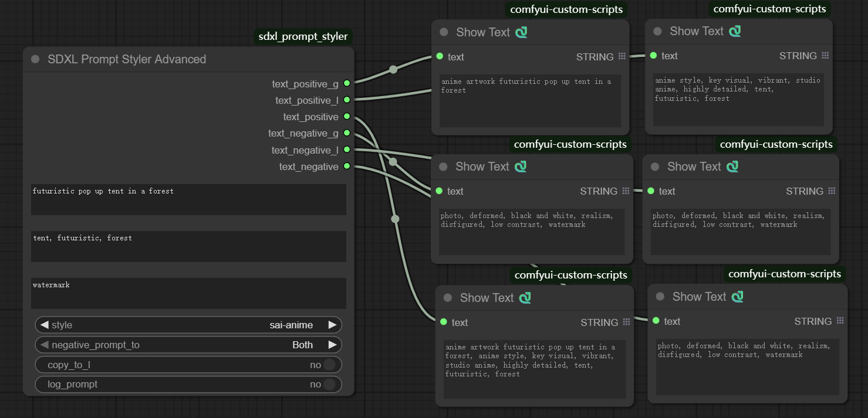
Task: Click the "watermark" negative prompt text field
Action: click(x=188, y=293)
